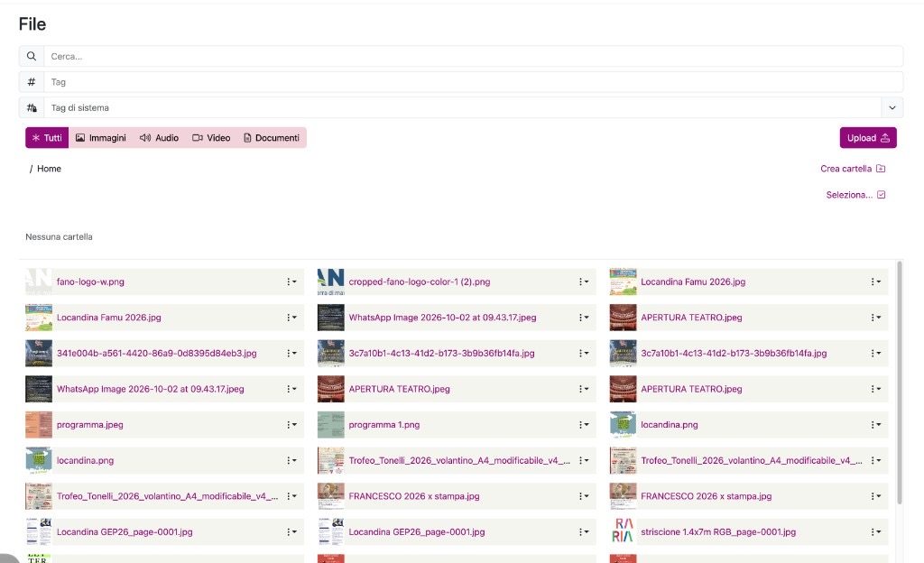
Task: Click the Upload button
Action: [868, 138]
